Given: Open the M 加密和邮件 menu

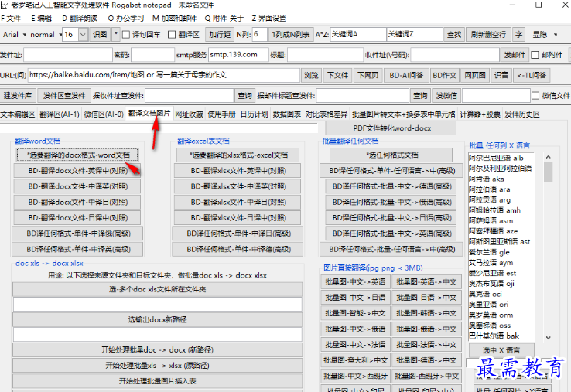Looking at the screenshot, I should click(x=174, y=19).
